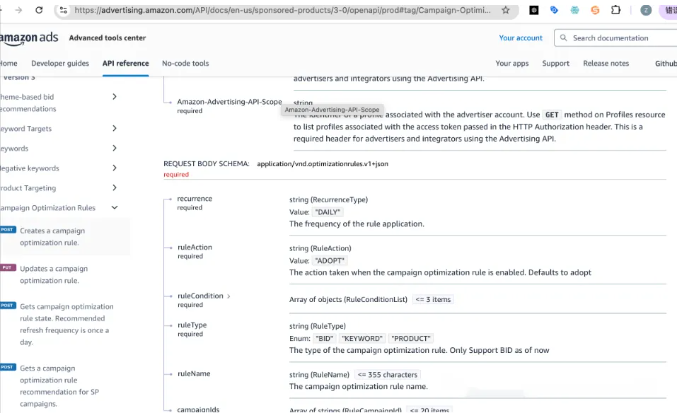The width and height of the screenshot is (677, 417).
Task: Click the POST badge for Gets campaign optimization rule state
Action: (x=8, y=306)
